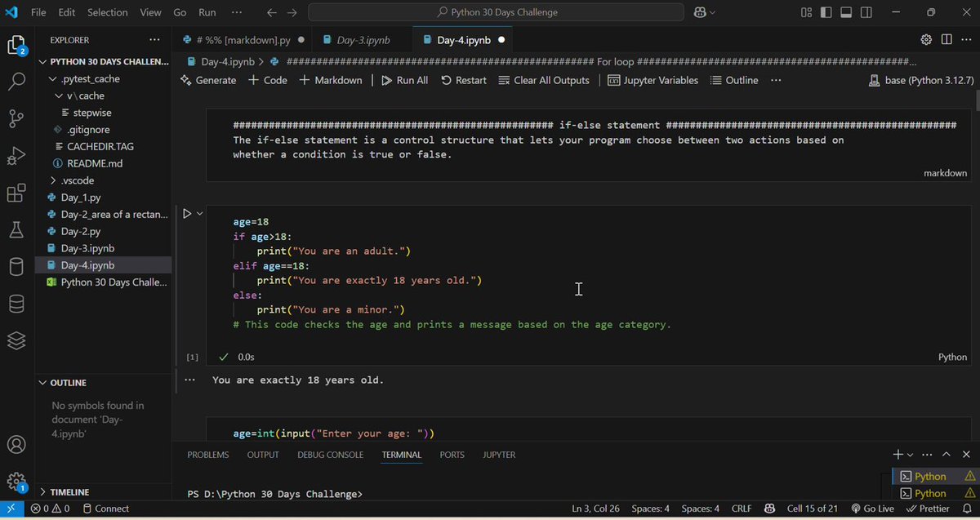Open the File menu
This screenshot has width=980, height=520.
38,12
